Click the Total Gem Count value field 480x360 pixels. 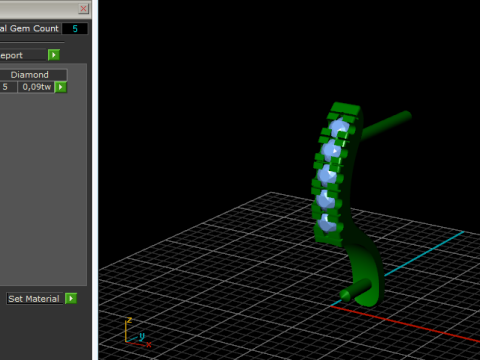point(75,29)
